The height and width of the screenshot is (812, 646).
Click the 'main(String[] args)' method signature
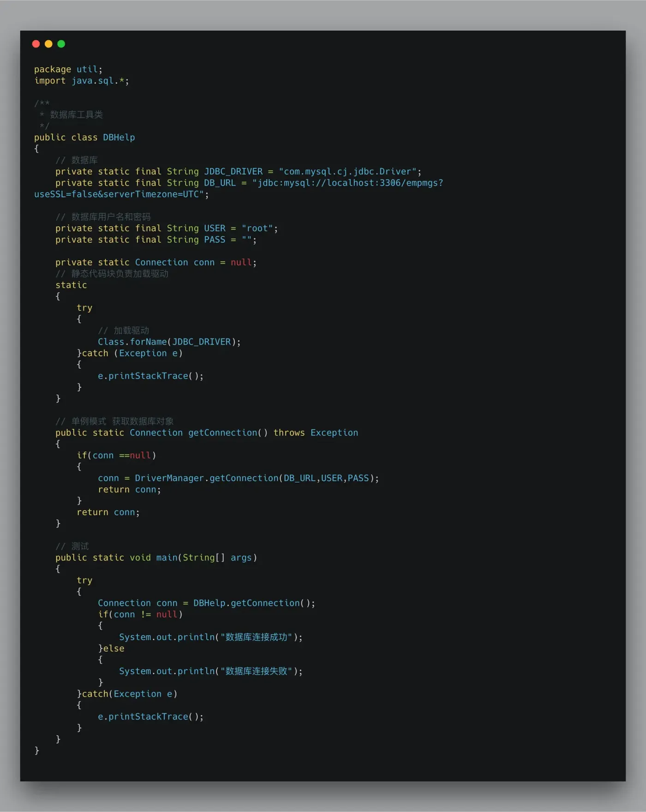pos(207,558)
